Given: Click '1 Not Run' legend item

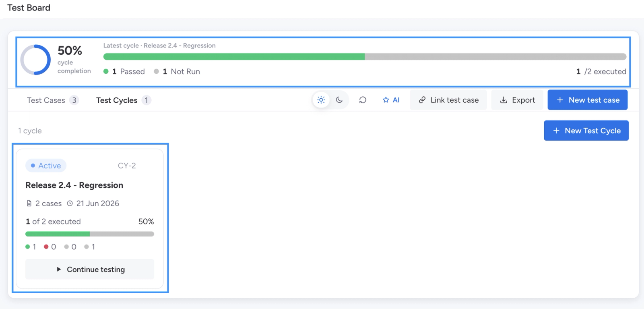Looking at the screenshot, I should 177,71.
